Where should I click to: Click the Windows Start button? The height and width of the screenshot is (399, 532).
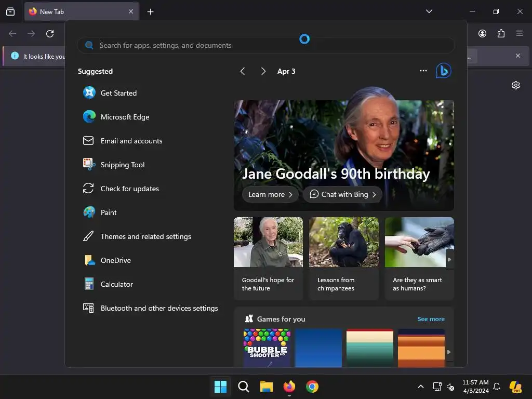[220, 387]
